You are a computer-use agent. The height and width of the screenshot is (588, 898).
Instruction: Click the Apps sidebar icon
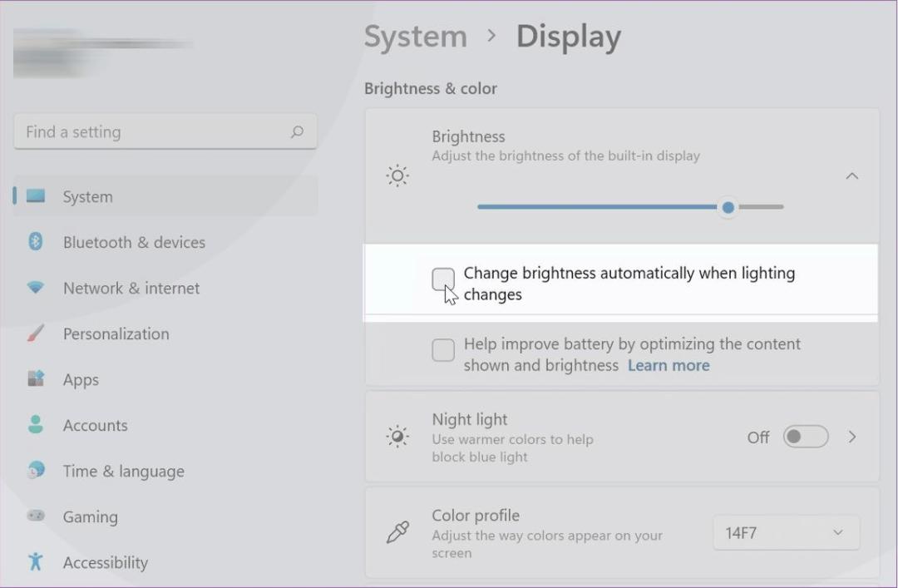click(x=36, y=378)
